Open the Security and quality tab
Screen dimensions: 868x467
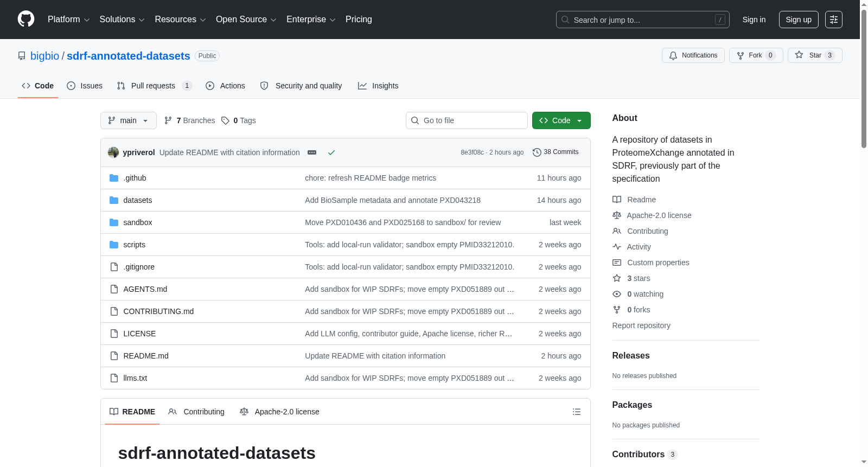(301, 86)
